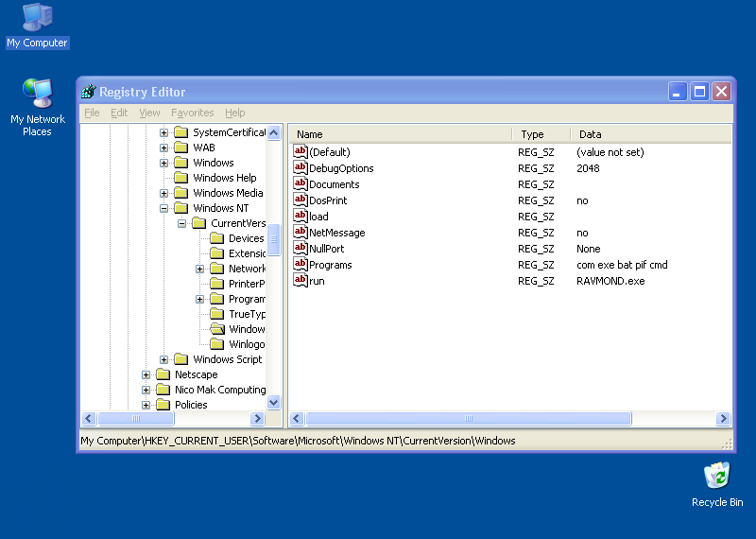Expand the Netscape key

[146, 374]
